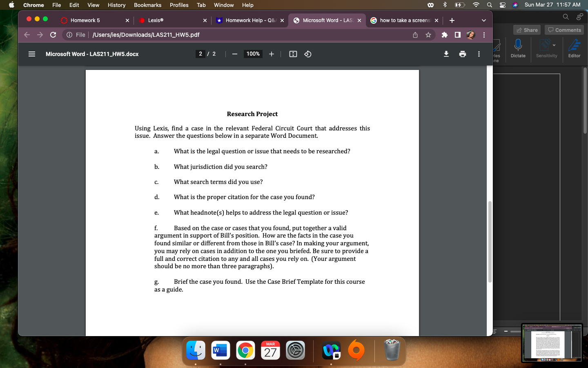Zoom in on the PDF with plus control
Screen dimensions: 588x368
point(271,54)
